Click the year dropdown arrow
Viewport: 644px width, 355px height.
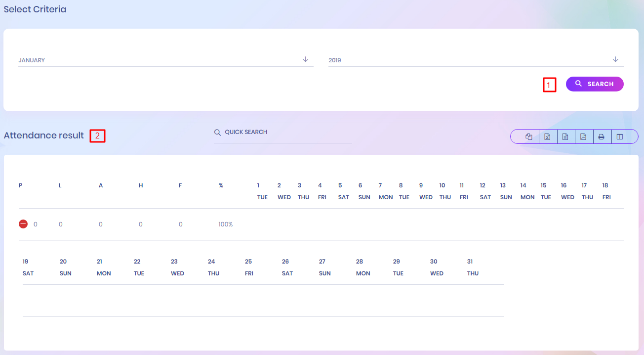click(x=615, y=59)
